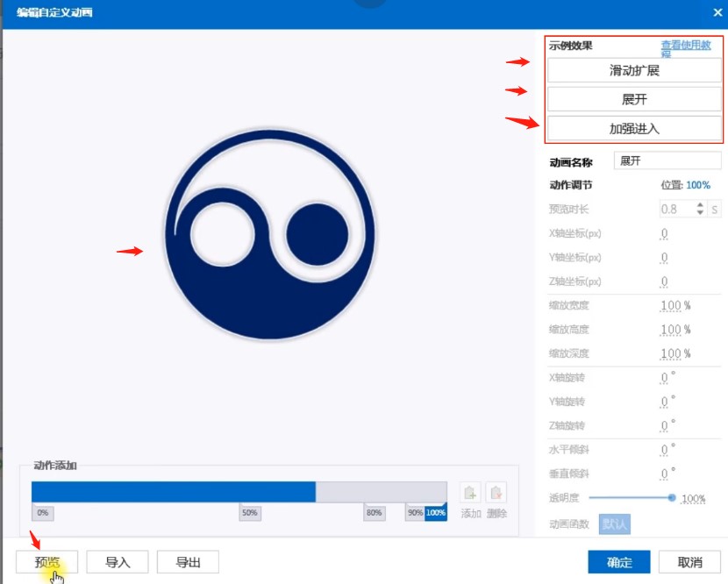Click the 添加 (add keyframe) icon
Screen dimensions: 728x584
(x=470, y=492)
